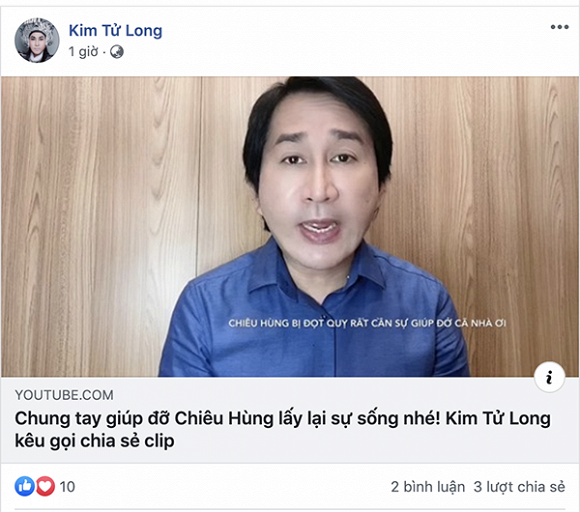580x512 pixels.
Task: Click the video caption text 'CHIÊU HÙNG BỊ ĐỘT QUỴ'
Action: point(367,323)
